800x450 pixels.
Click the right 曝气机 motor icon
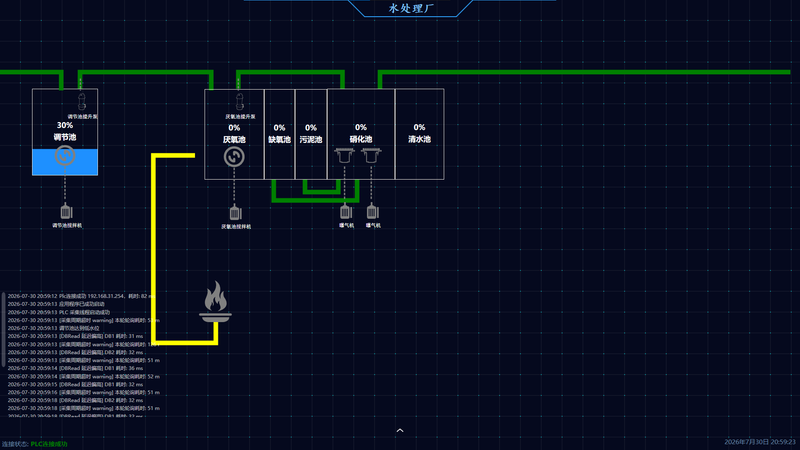[x=372, y=211]
